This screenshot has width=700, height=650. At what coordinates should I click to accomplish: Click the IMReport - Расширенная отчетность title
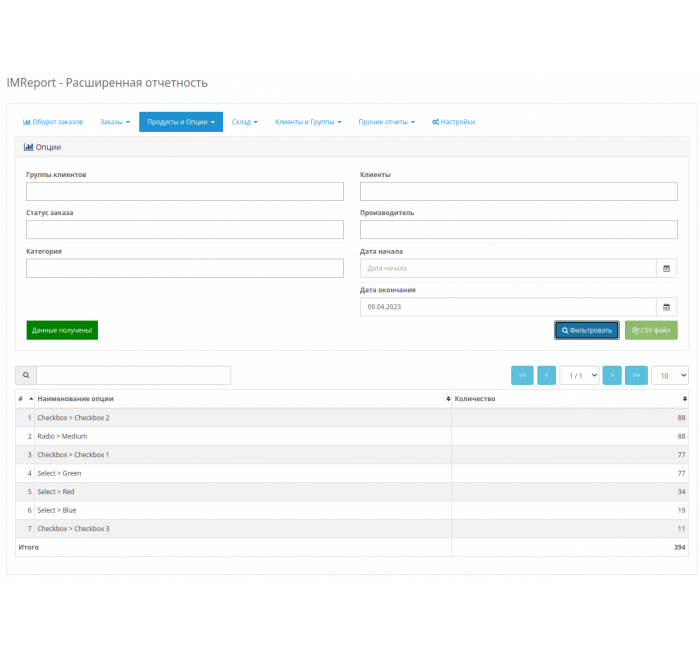point(107,83)
